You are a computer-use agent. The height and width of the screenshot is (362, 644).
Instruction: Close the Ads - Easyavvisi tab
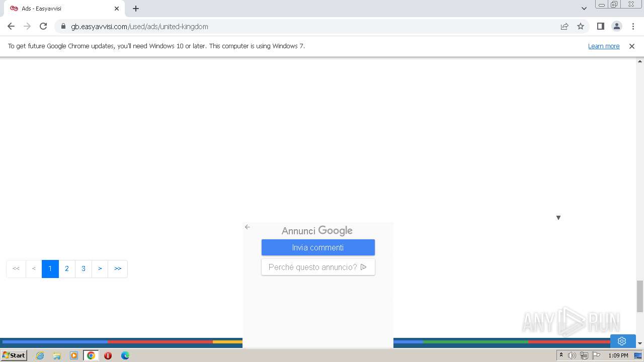click(117, 9)
